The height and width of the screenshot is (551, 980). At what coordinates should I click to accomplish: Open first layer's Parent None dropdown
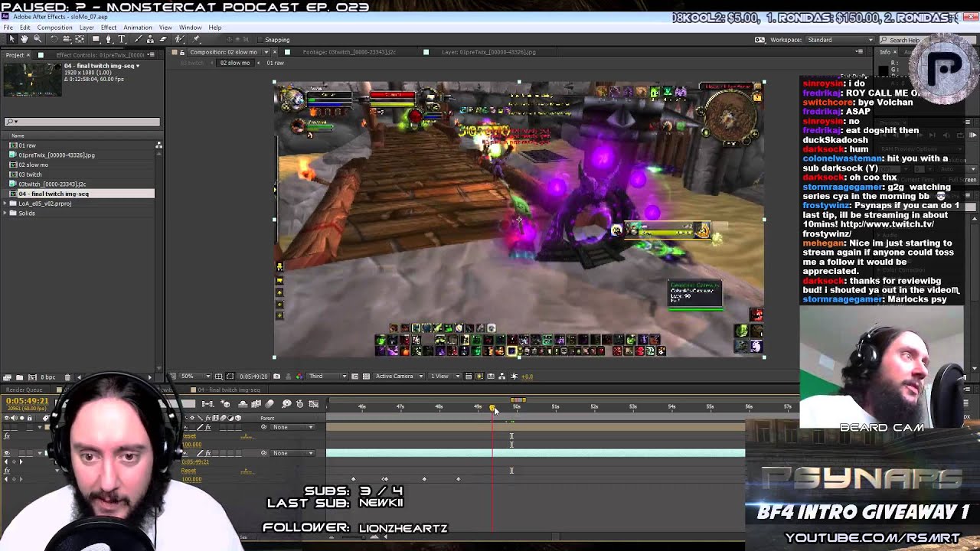click(x=294, y=427)
